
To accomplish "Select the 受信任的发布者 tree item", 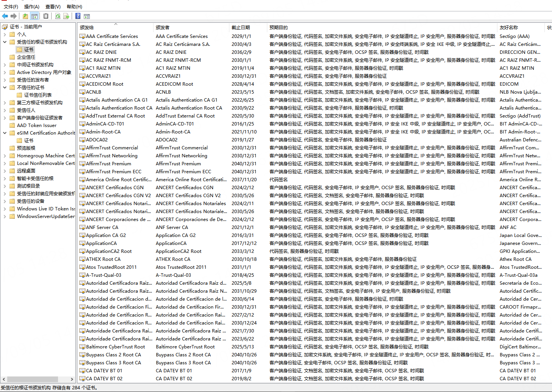I will [x=33, y=80].
